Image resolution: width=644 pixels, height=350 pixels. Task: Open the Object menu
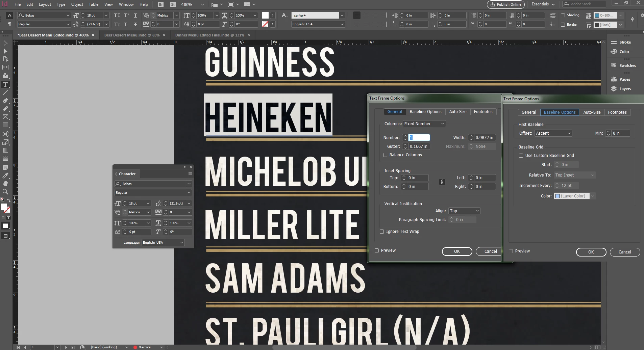pos(77,4)
